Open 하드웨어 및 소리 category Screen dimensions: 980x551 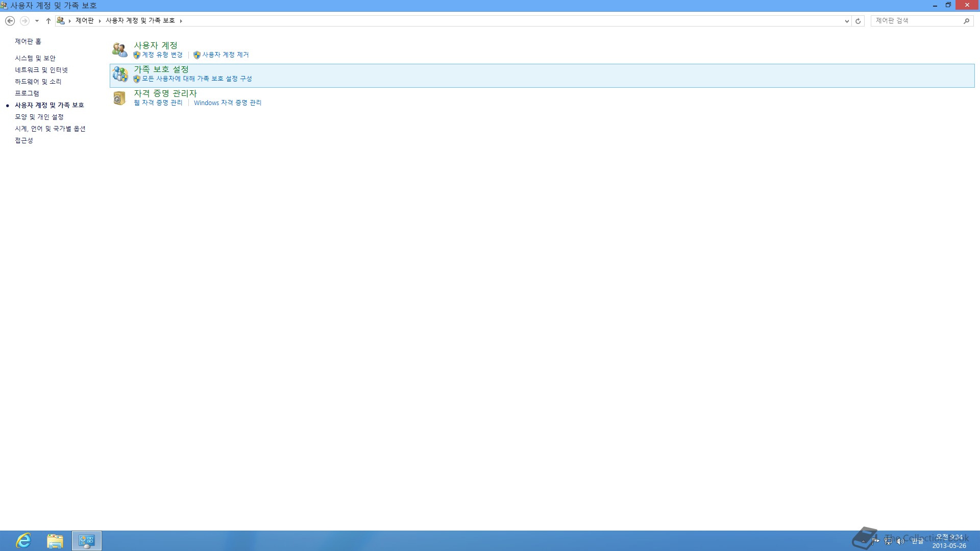point(38,82)
